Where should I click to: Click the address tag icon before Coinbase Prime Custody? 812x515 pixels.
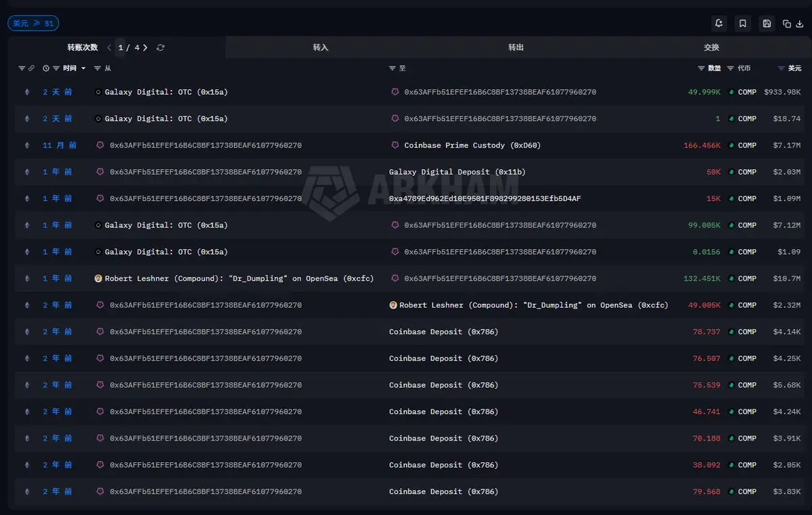pyautogui.click(x=395, y=145)
